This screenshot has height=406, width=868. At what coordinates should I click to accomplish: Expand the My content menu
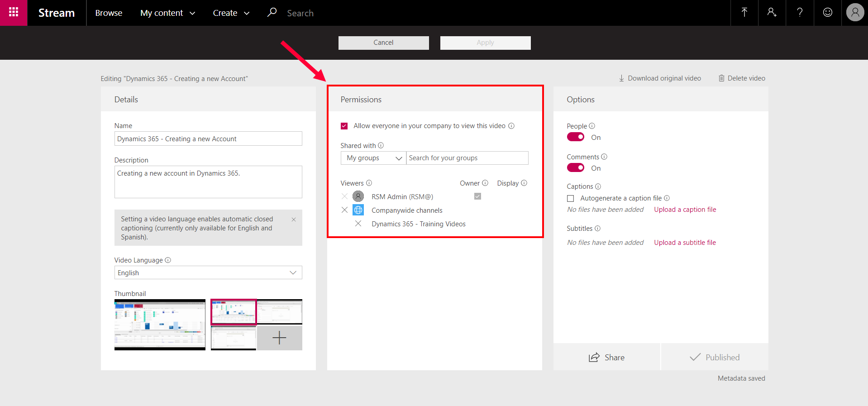[x=167, y=13]
